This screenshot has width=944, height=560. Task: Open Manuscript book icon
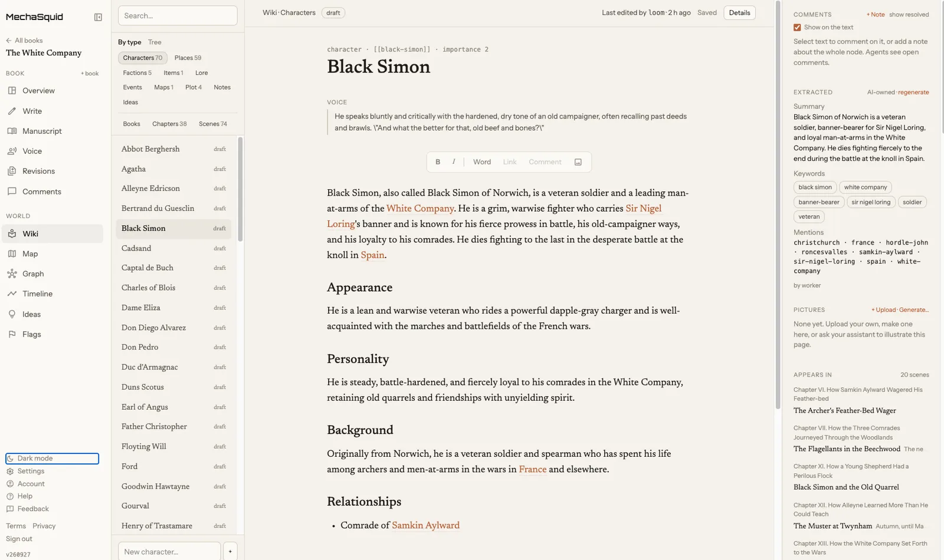coord(12,131)
